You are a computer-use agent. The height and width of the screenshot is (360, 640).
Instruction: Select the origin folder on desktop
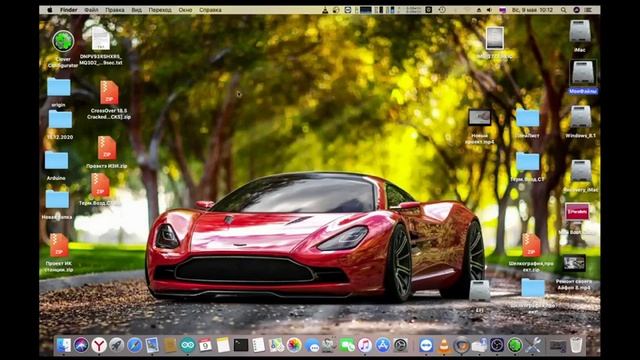point(58,87)
